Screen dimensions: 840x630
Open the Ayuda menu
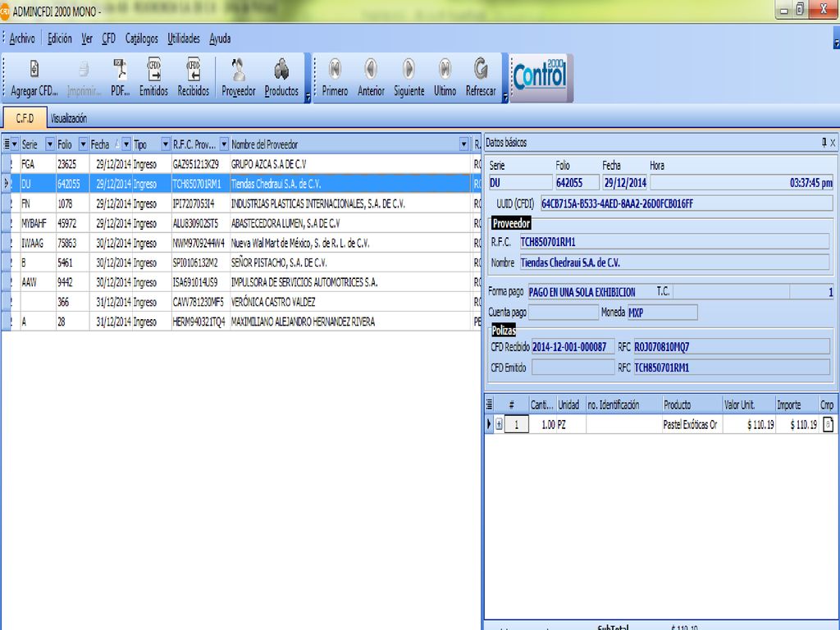click(220, 39)
